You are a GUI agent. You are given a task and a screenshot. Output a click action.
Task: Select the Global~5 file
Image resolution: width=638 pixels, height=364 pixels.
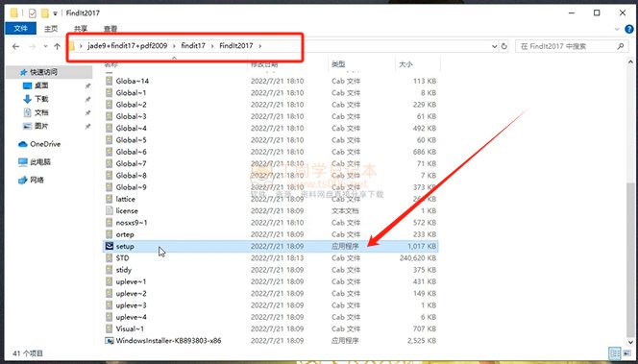pos(131,140)
